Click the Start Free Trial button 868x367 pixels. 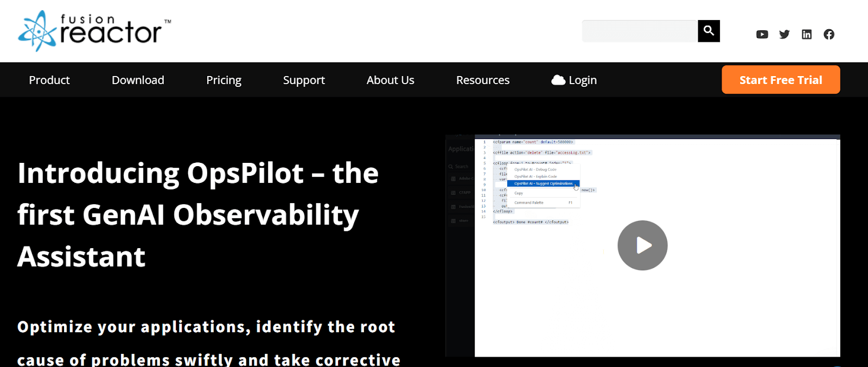[x=781, y=80]
